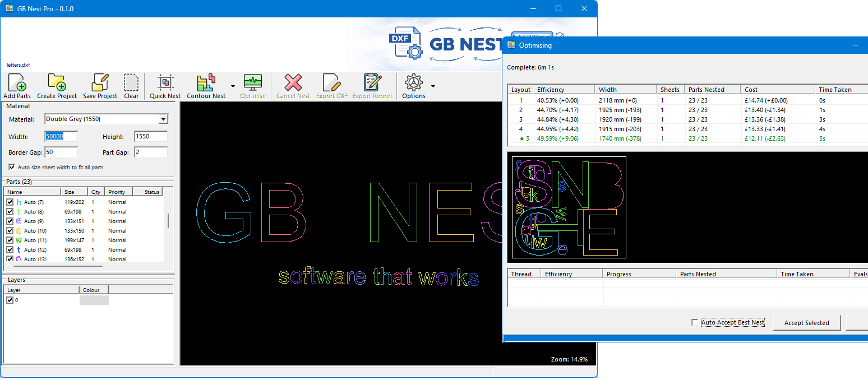The height and width of the screenshot is (380, 868).
Task: Click the letters.dxf file link
Action: click(19, 65)
